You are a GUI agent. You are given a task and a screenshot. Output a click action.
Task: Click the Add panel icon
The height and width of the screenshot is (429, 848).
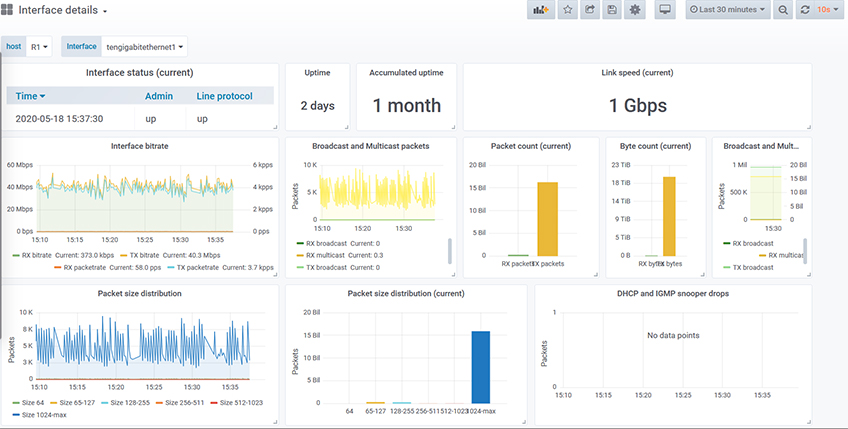click(x=541, y=10)
